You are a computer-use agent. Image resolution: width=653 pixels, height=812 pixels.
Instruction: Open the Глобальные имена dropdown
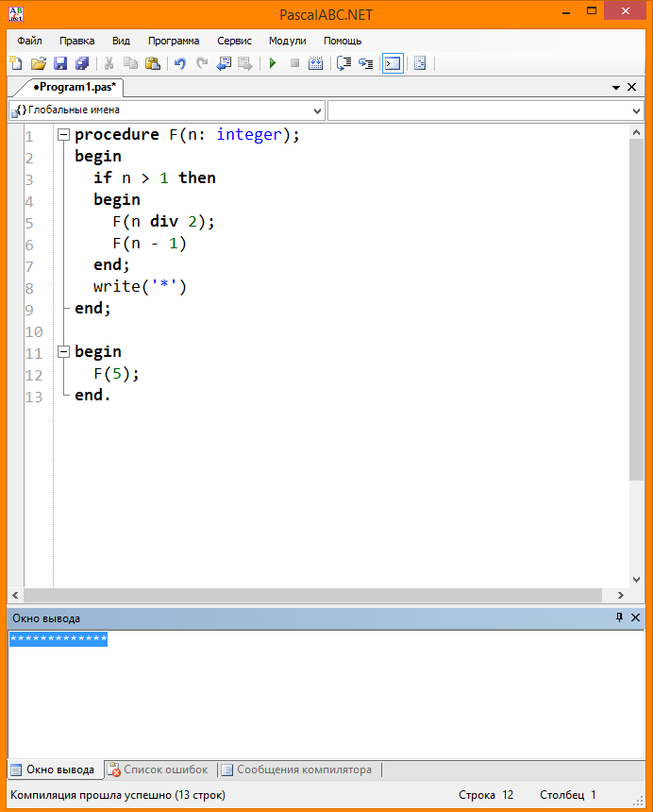[167, 110]
